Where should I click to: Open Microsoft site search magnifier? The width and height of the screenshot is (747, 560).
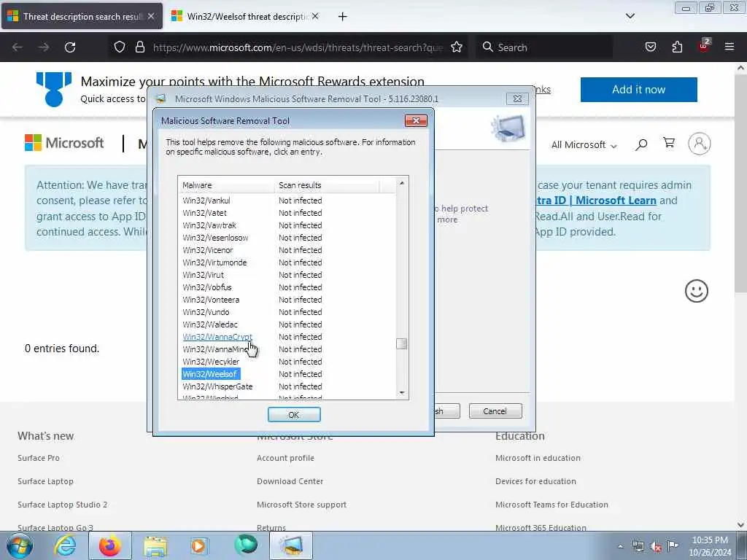(641, 144)
